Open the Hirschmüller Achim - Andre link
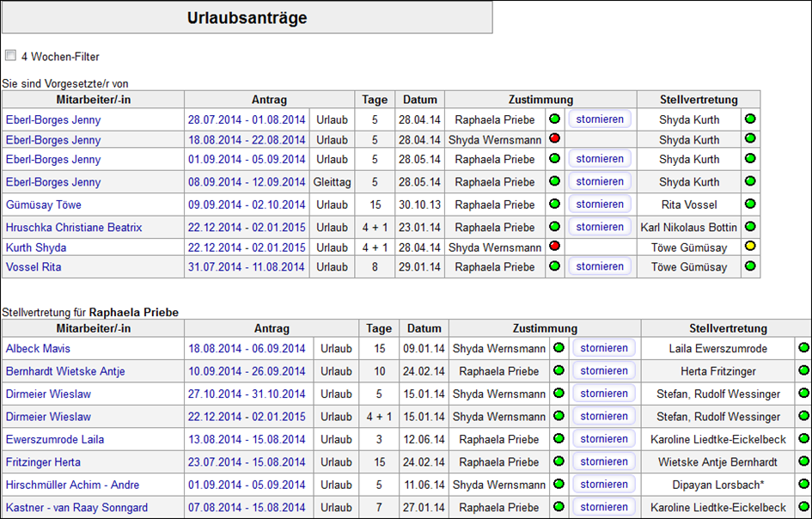This screenshot has width=812, height=519. pos(72,485)
